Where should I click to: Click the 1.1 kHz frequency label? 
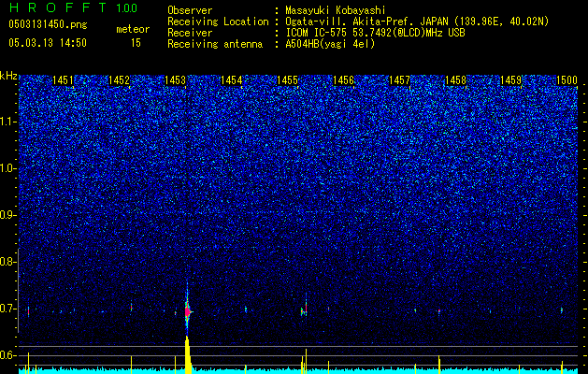pyautogui.click(x=7, y=122)
